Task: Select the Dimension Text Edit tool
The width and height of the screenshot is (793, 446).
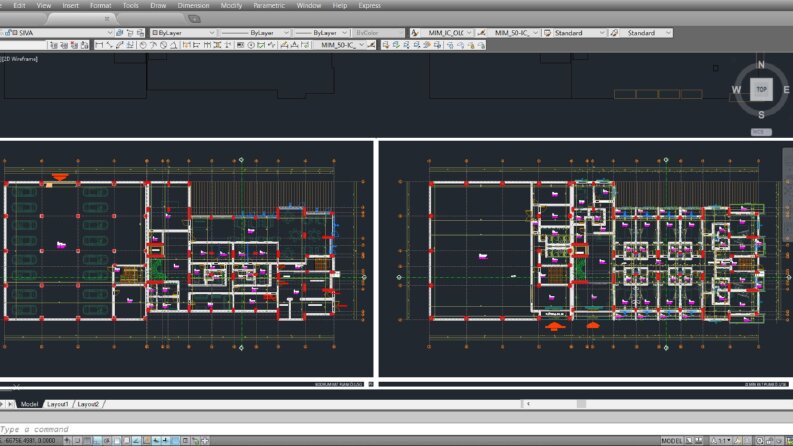Action: tap(295, 45)
